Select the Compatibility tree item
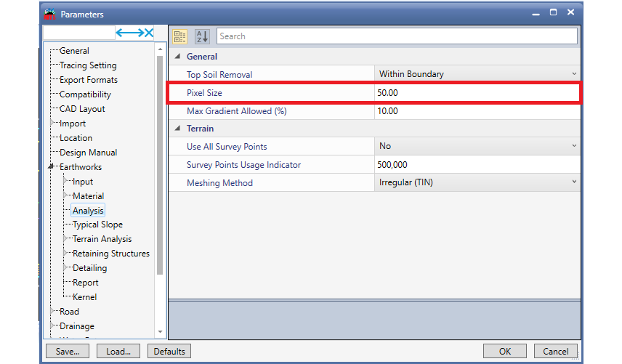 pyautogui.click(x=85, y=94)
